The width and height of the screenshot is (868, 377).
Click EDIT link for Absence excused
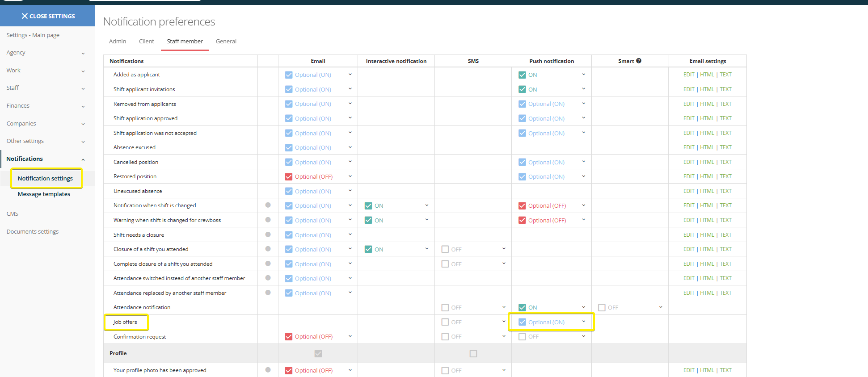coord(688,147)
